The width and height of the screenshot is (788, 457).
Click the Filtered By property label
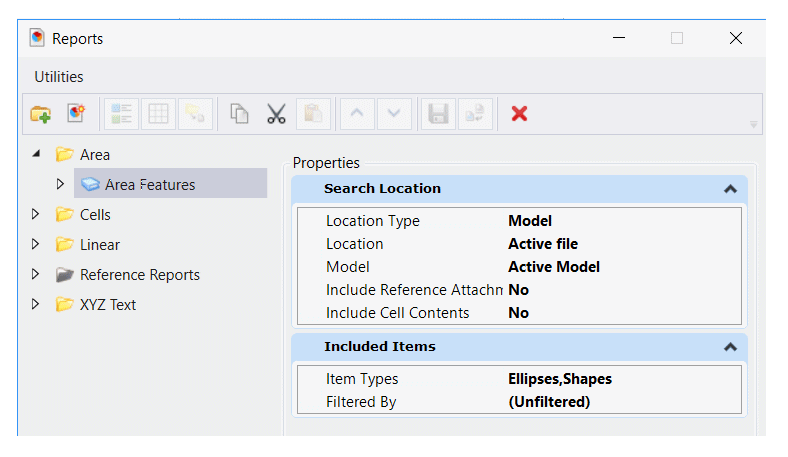click(x=361, y=402)
